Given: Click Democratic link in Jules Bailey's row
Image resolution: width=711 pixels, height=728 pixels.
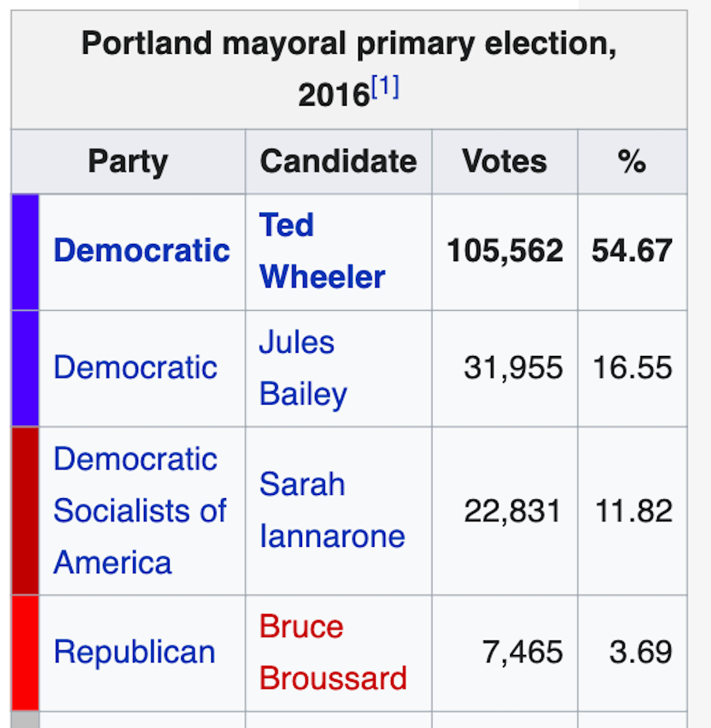Looking at the screenshot, I should click(136, 368).
